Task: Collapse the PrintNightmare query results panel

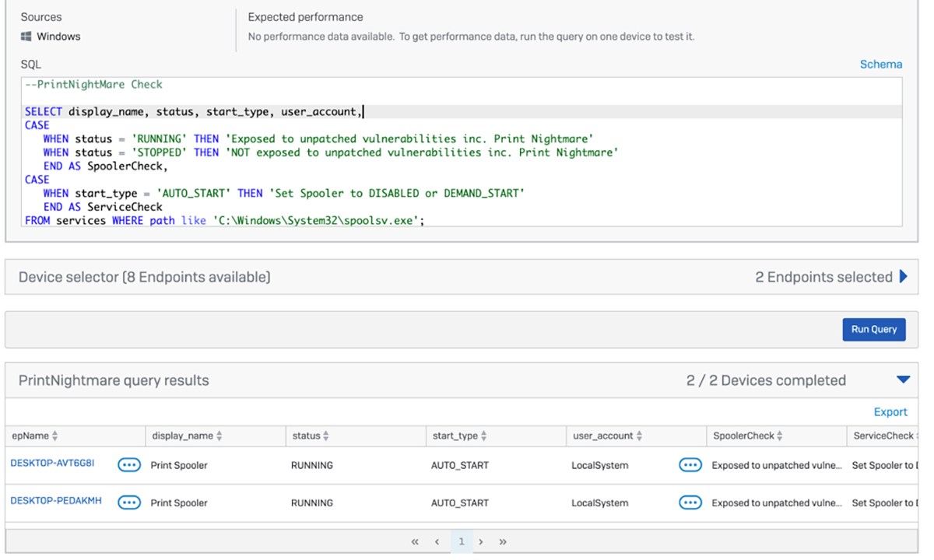Action: click(903, 380)
